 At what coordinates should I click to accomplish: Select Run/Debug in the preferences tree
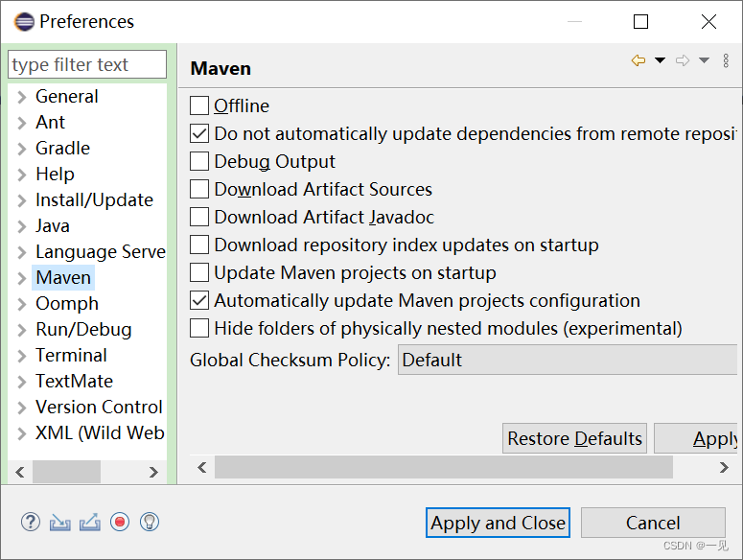pos(83,329)
